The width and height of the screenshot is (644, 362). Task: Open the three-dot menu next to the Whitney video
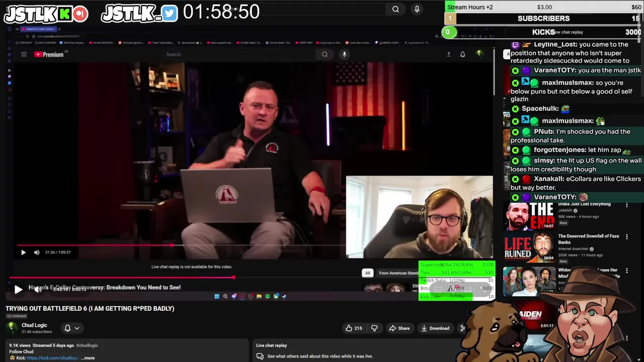point(626,270)
